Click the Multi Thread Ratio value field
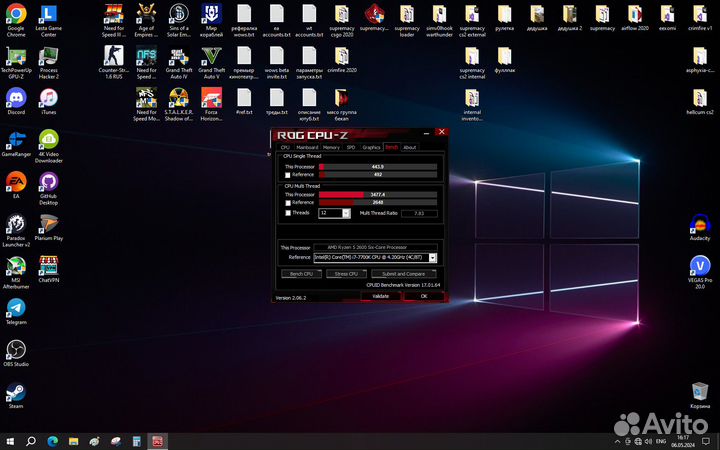The image size is (720, 450). click(419, 214)
